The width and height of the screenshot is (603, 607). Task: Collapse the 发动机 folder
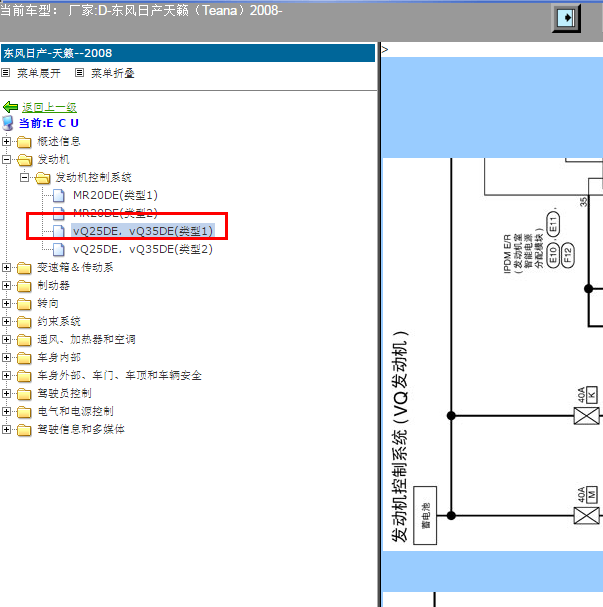coord(6,159)
